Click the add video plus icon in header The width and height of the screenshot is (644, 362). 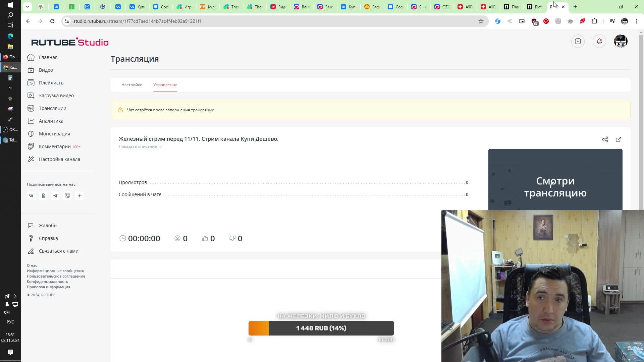[578, 41]
